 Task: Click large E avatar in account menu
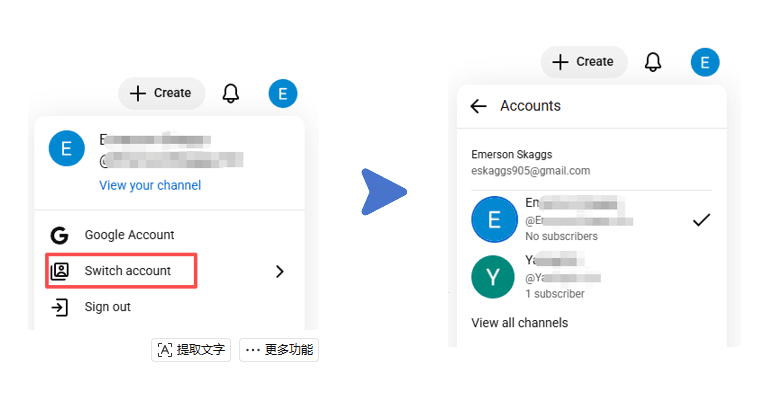[67, 148]
